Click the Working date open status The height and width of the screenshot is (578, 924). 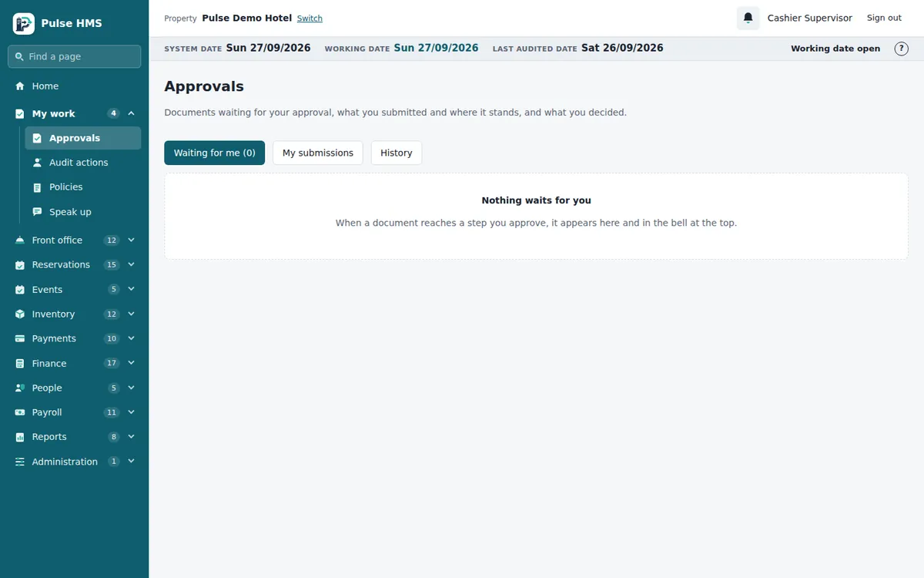click(835, 49)
